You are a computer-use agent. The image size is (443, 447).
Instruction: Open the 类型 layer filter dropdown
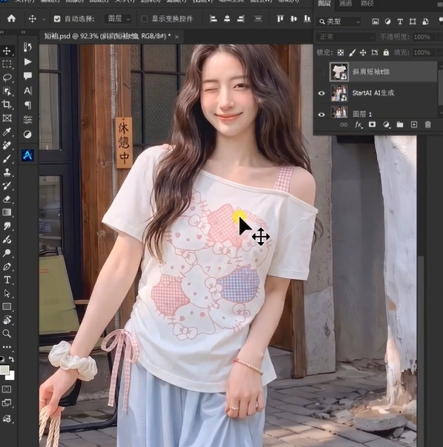tap(339, 22)
